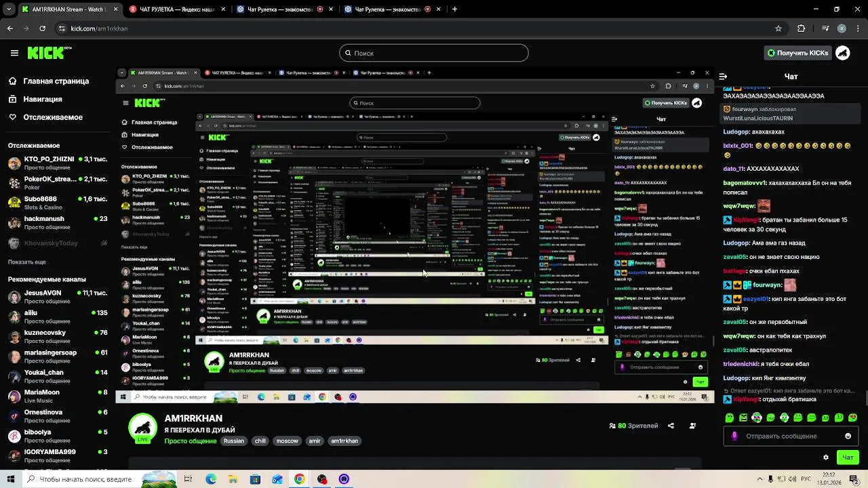Open the PokerOK_strea... Poker channel
868x488 pixels.
tap(57, 183)
